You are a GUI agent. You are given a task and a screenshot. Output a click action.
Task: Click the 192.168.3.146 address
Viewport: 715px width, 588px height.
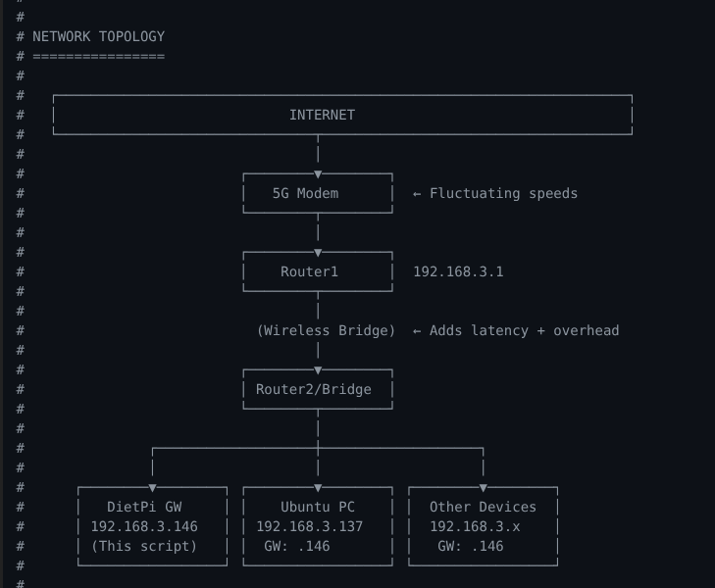(144, 526)
